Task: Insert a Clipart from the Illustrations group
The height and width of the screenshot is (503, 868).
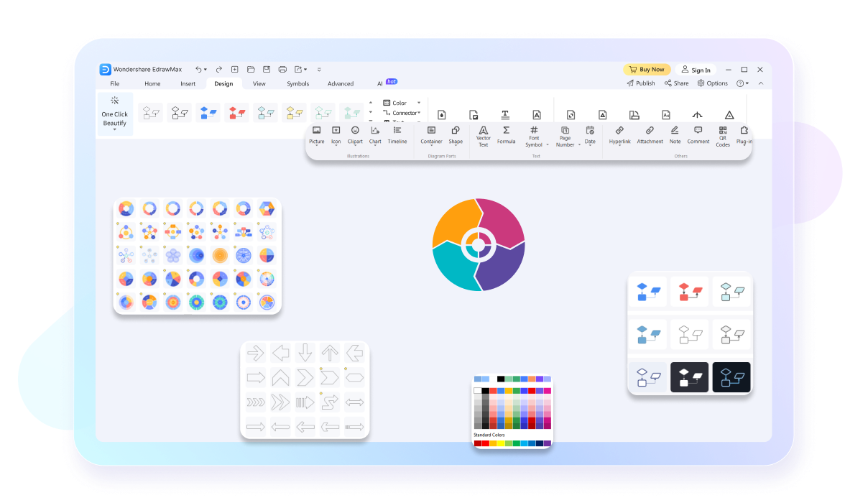Action: pos(355,134)
